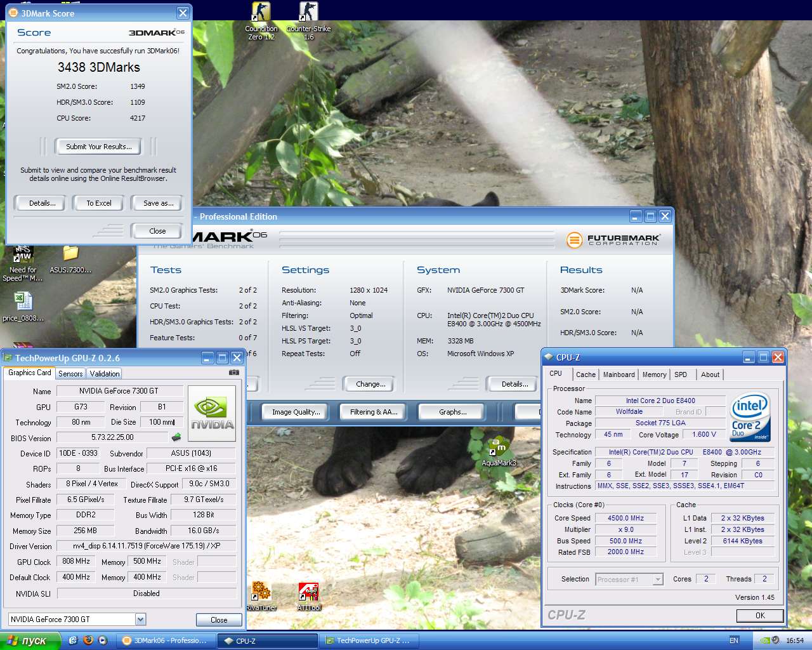Open CPU-Z SPD tab
The width and height of the screenshot is (812, 650).
(681, 375)
